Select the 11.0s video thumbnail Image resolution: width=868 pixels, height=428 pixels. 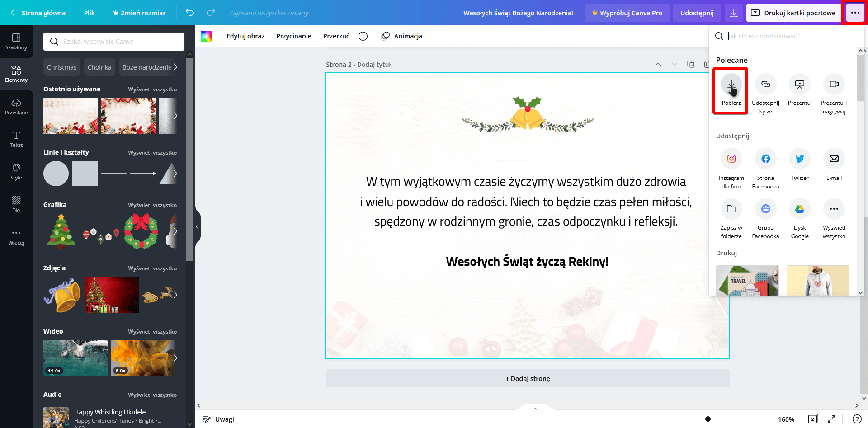pyautogui.click(x=75, y=358)
